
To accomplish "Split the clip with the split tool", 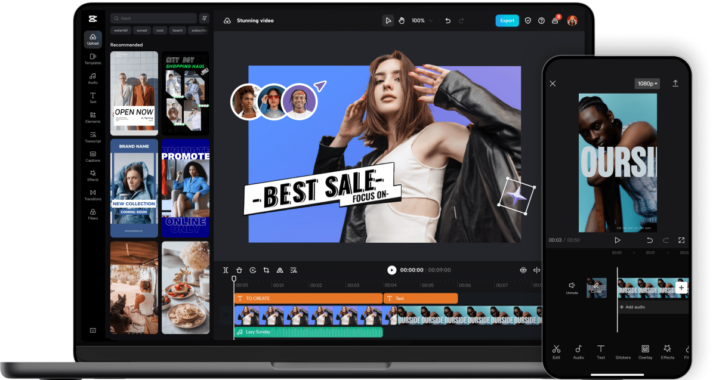I will 226,270.
